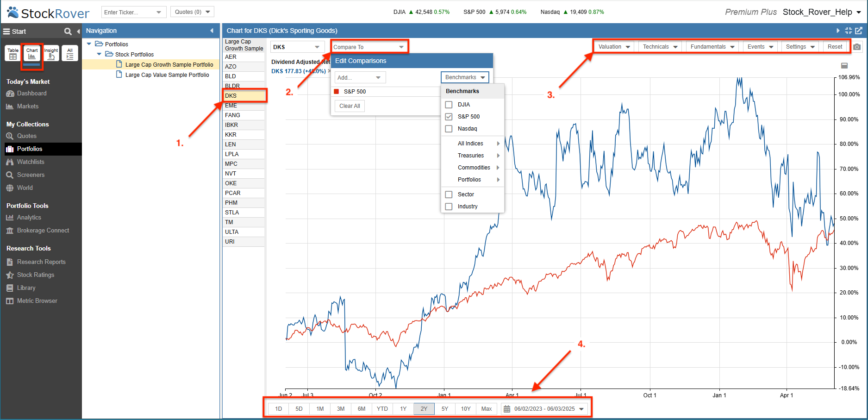Open Markets section
The image size is (868, 420).
(22, 107)
